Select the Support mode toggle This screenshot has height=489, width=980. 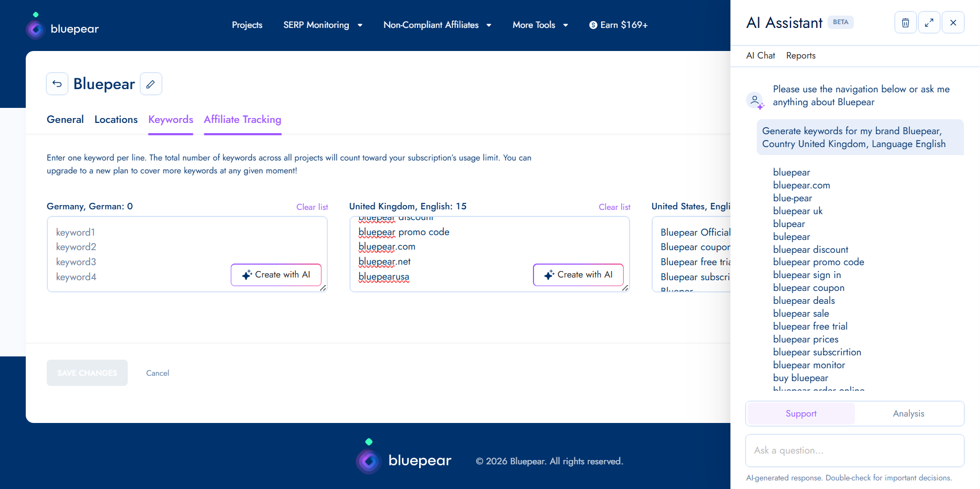point(801,413)
